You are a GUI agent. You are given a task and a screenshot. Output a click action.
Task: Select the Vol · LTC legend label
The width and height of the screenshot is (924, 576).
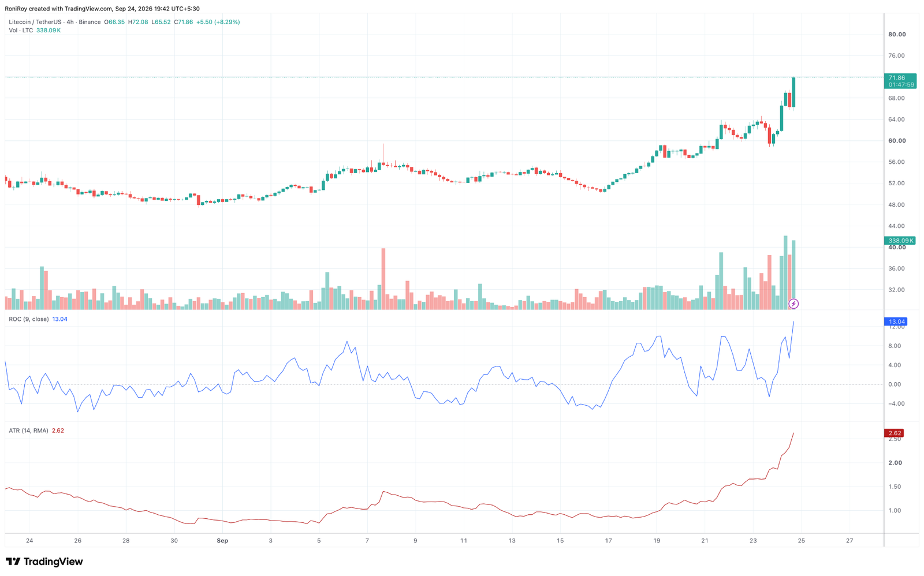click(21, 30)
